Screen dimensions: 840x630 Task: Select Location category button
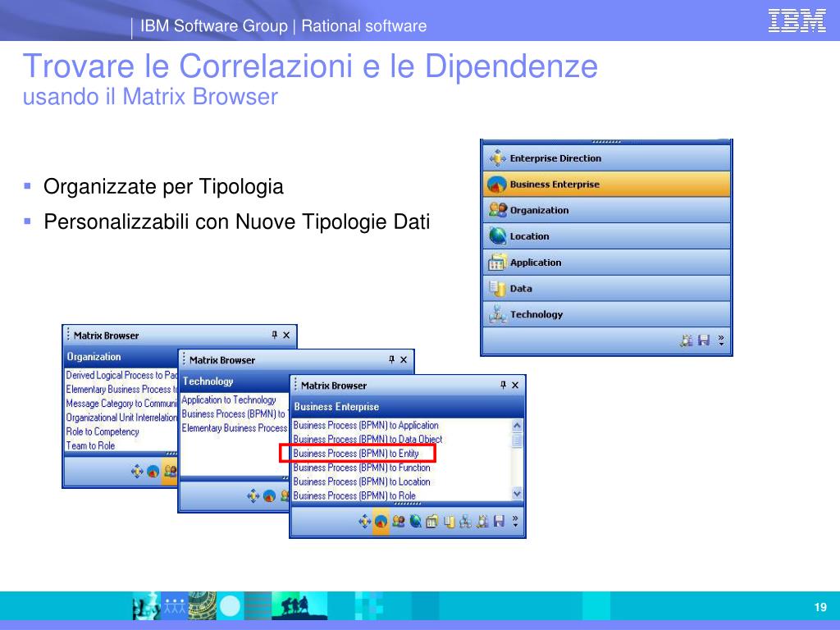tap(606, 236)
